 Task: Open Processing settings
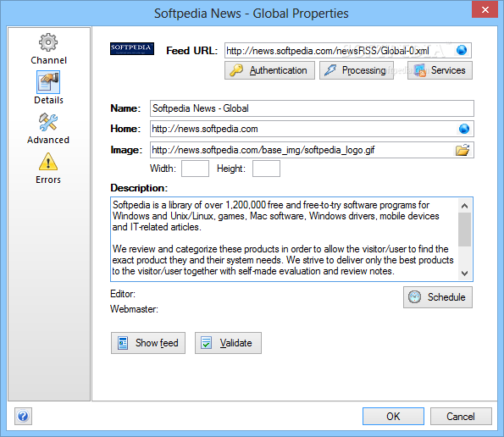pos(356,70)
